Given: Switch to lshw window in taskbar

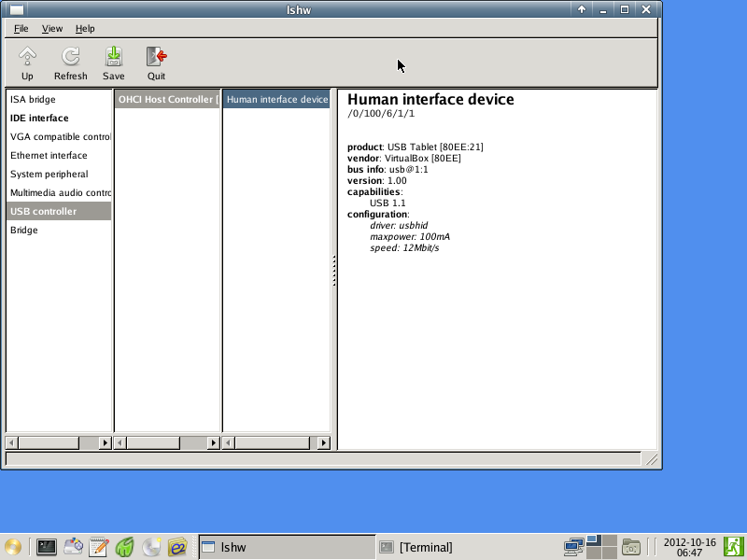Looking at the screenshot, I should click(287, 547).
